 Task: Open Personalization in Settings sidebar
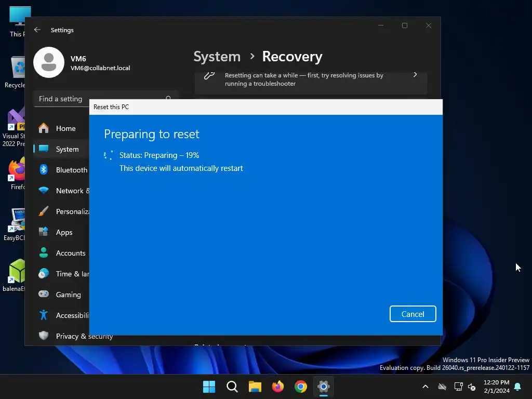click(x=62, y=211)
